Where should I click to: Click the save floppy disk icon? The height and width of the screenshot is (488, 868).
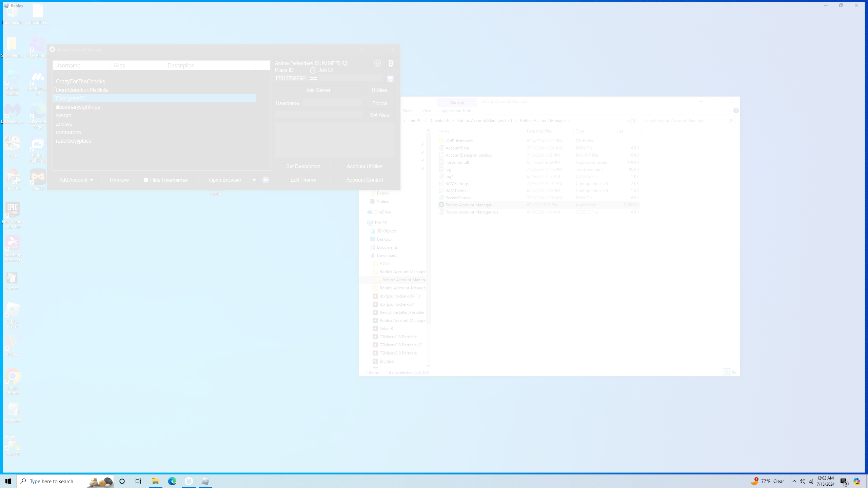[390, 79]
